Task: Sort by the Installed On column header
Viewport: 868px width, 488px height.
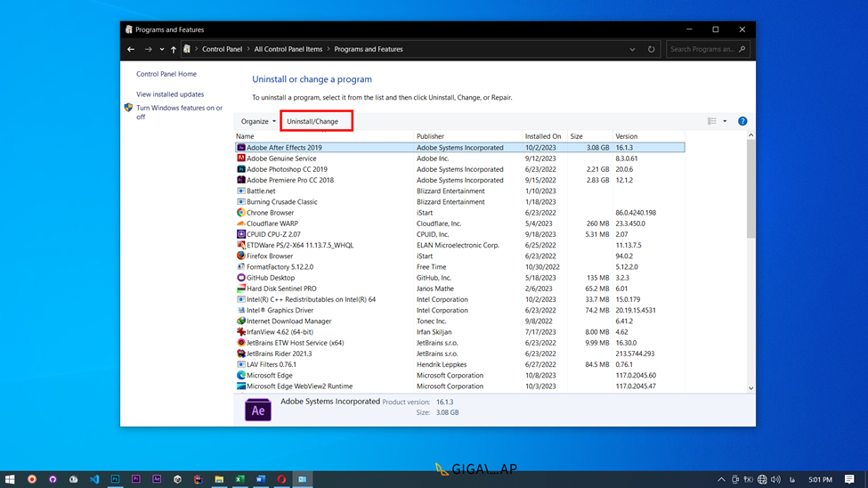Action: pyautogui.click(x=545, y=136)
